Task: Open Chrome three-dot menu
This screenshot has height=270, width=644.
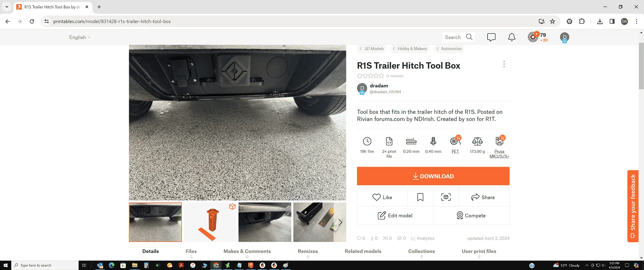Action: coord(637,21)
